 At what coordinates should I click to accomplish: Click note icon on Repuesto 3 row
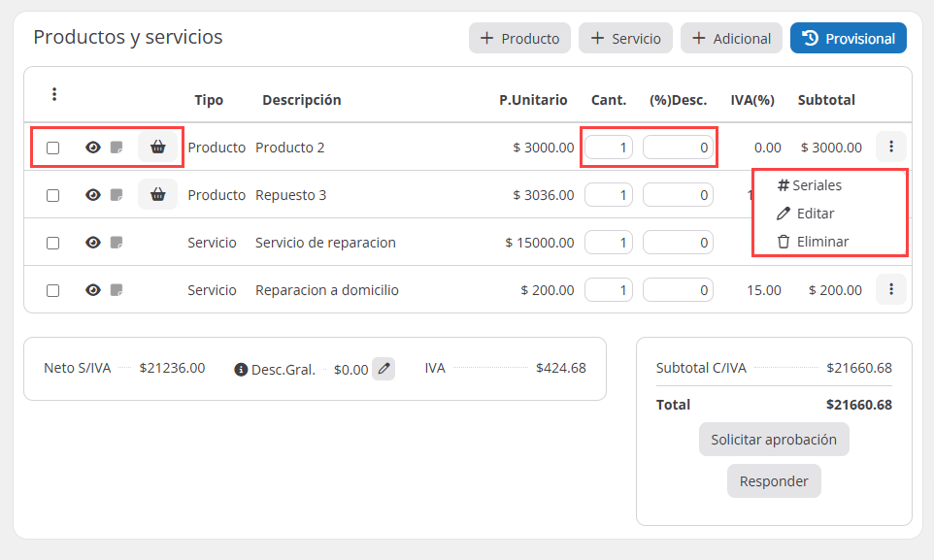[117, 195]
